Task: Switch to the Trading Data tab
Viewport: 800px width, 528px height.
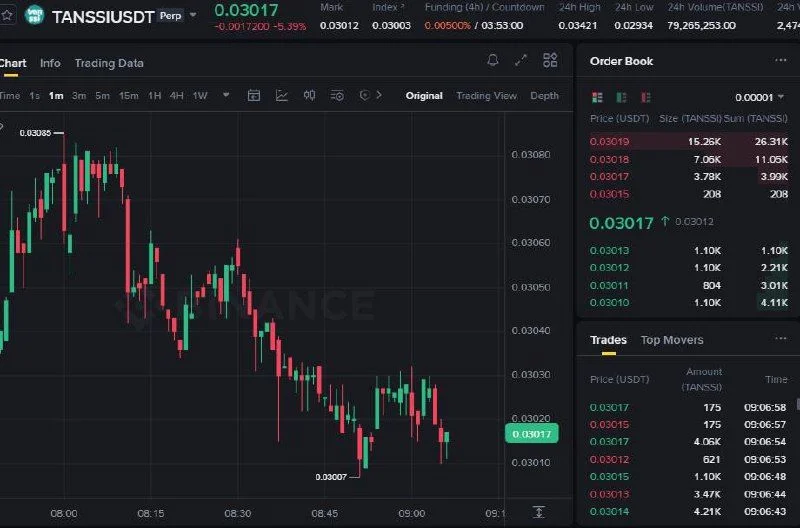Action: pos(109,63)
